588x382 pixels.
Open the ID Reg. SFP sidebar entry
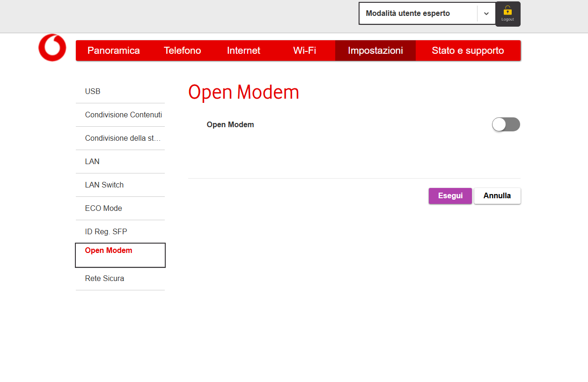click(x=120, y=232)
